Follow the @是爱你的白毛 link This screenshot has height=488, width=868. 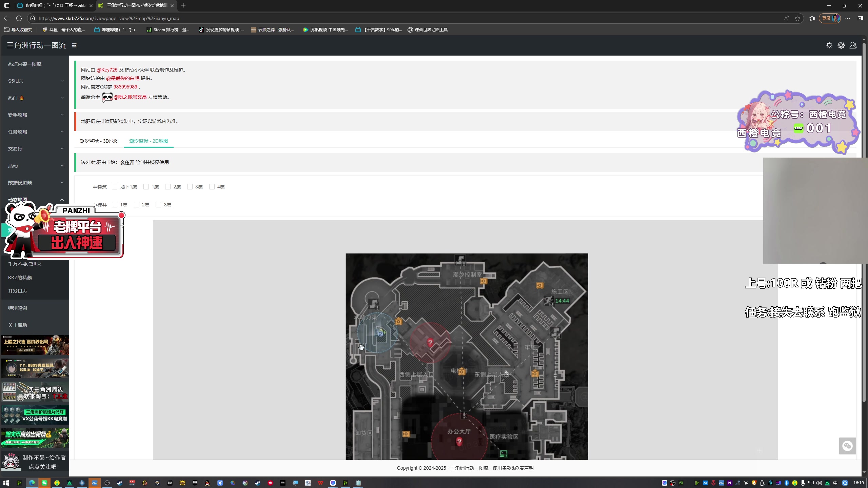click(123, 78)
